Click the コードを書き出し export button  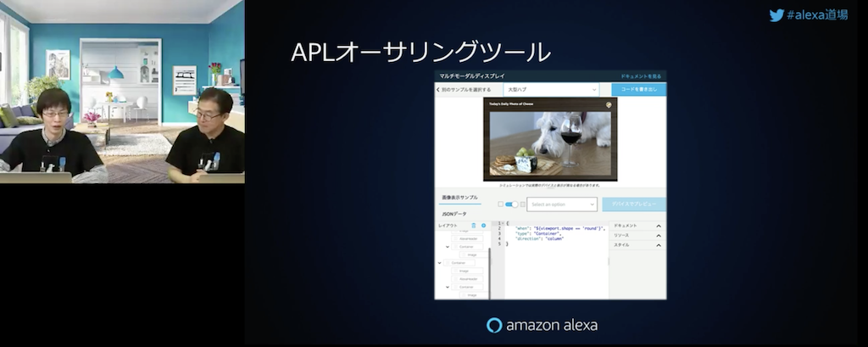[639, 89]
